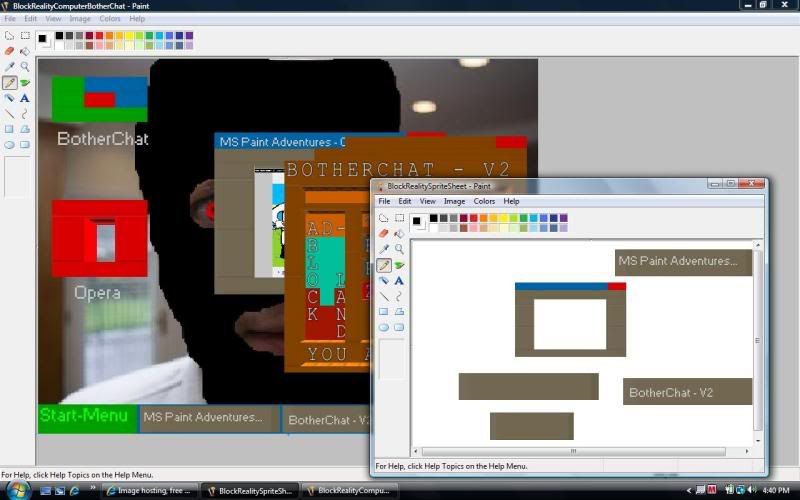Select rectangular Select tool in BlockRealityComputerBotherChat window
This screenshot has width=800, height=500.
point(25,36)
